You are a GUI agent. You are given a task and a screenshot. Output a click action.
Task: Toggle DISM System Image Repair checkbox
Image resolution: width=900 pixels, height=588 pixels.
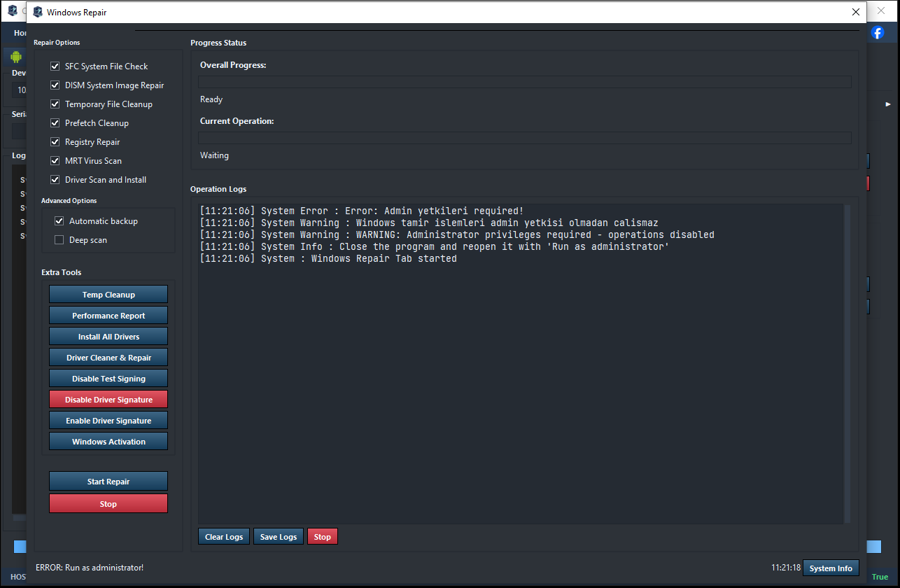[x=55, y=85]
